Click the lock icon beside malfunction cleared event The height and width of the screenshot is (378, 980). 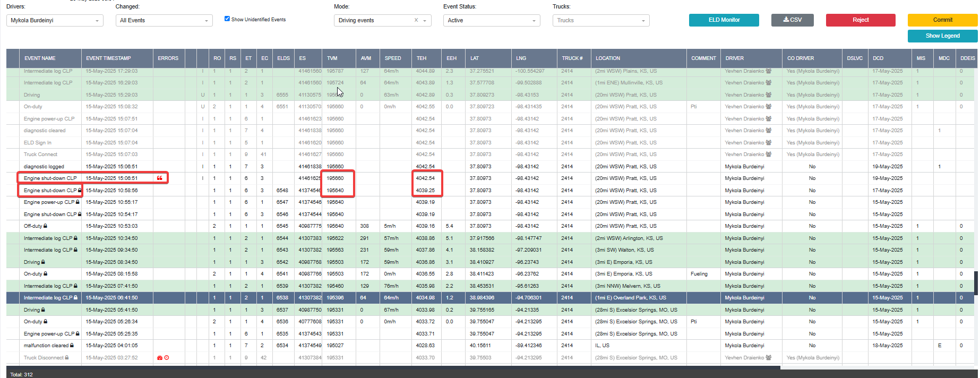tap(72, 346)
